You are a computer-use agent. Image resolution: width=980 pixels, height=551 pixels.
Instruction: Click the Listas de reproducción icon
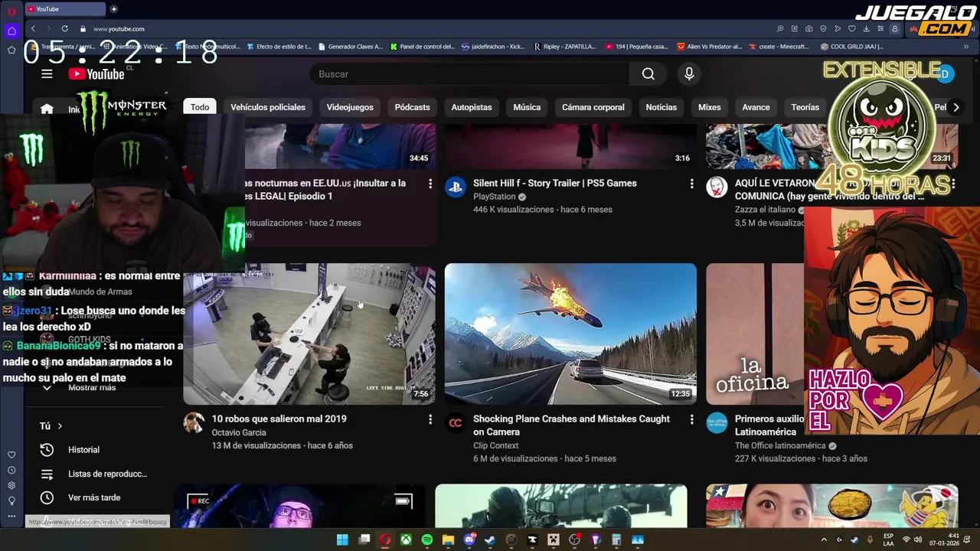[47, 474]
